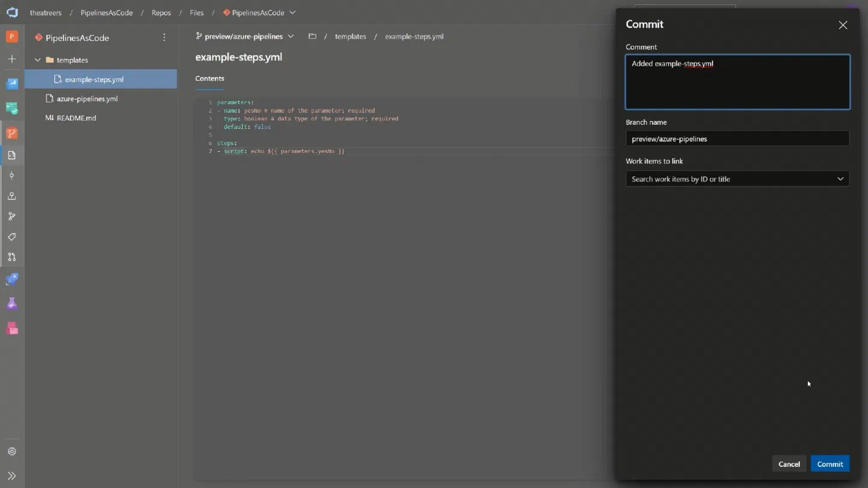Click the Repos breadcrumb link
868x488 pixels.
(x=161, y=13)
